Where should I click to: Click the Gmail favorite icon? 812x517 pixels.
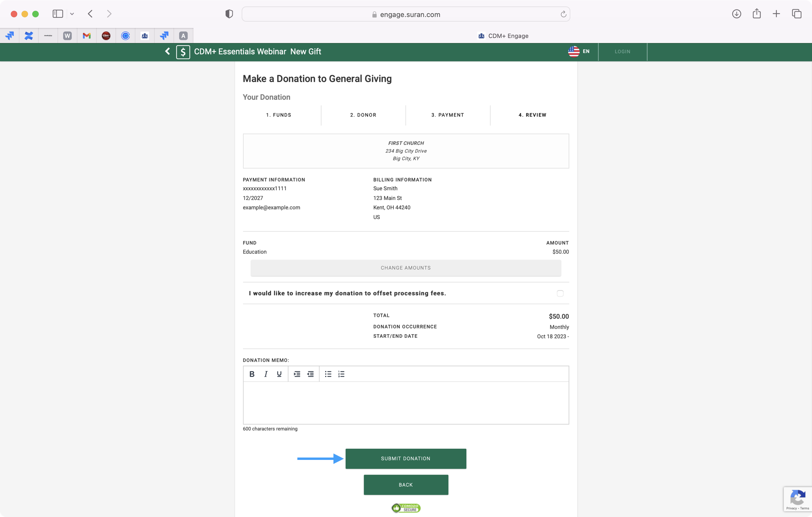pyautogui.click(x=86, y=36)
